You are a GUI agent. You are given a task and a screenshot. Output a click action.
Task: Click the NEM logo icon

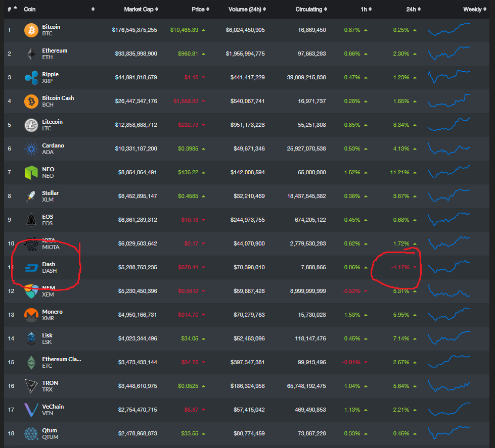pos(31,291)
